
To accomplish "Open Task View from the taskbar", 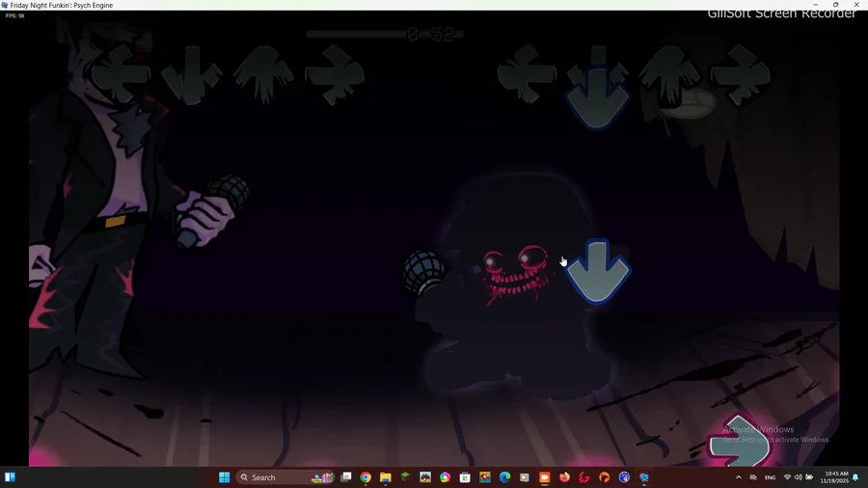I will 346,477.
